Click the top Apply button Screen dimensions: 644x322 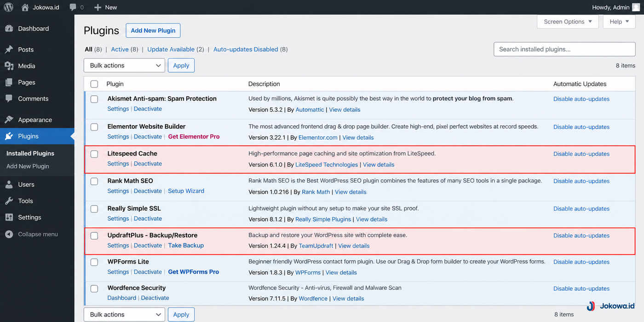[181, 65]
